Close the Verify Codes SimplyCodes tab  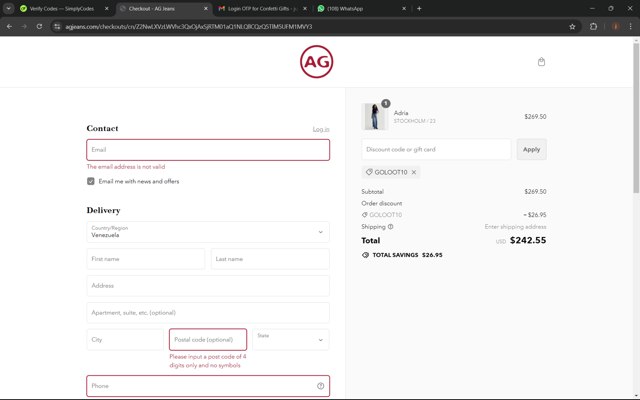(x=107, y=9)
